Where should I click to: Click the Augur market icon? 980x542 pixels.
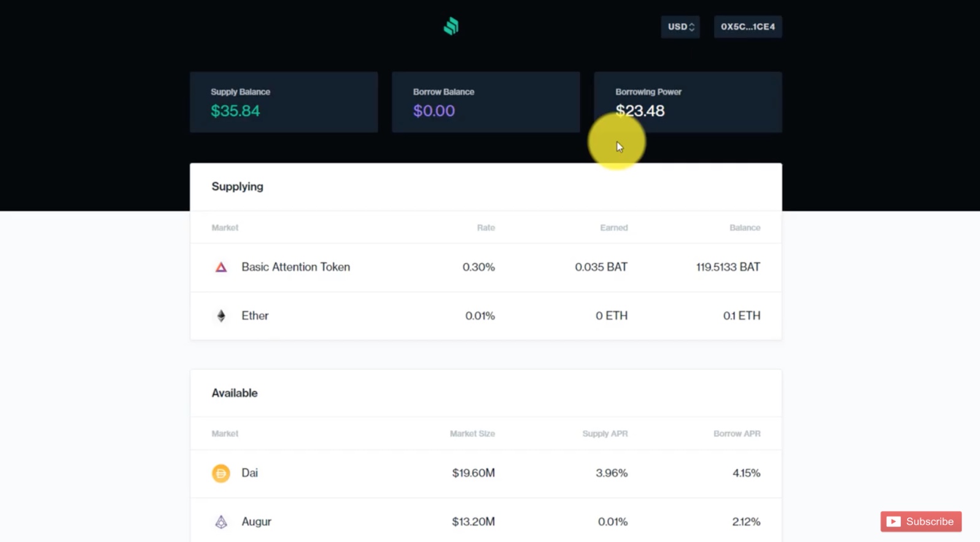[221, 522]
